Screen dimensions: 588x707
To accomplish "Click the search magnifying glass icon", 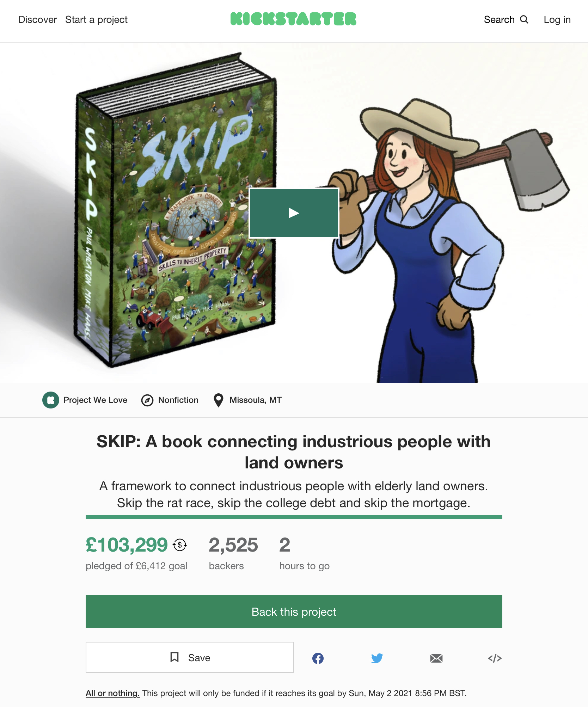I will tap(525, 19).
